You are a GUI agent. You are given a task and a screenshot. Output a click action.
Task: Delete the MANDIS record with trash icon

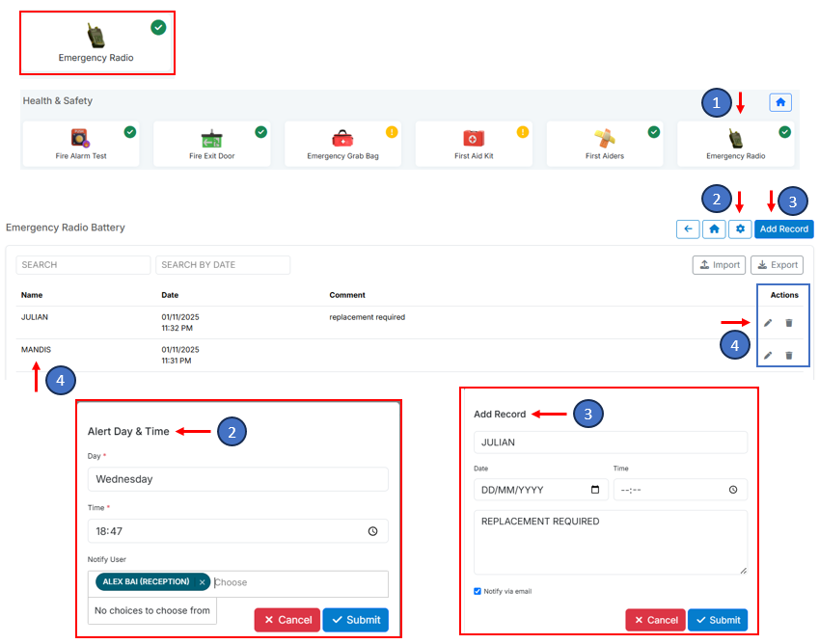(789, 356)
